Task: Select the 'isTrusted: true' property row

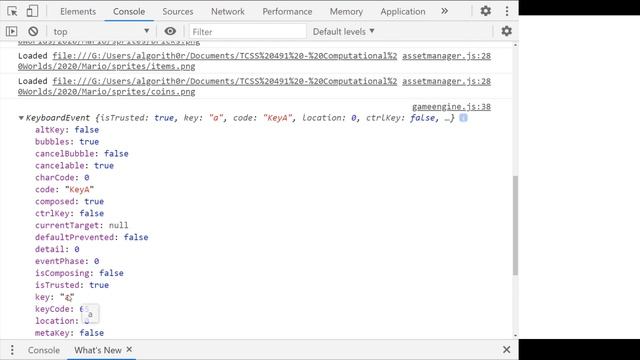Action: [72, 285]
